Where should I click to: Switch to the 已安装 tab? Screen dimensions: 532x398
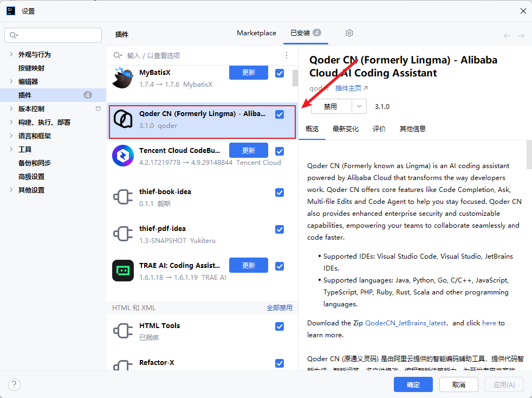tap(306, 33)
